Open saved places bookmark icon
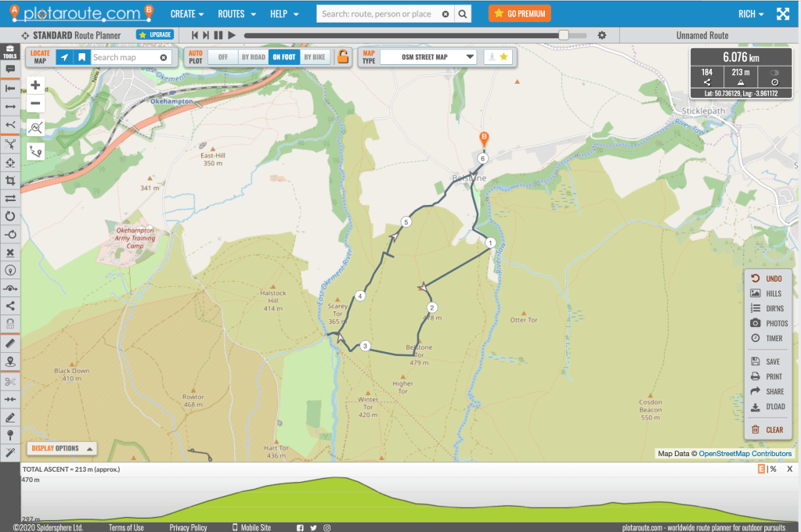801x532 pixels. point(81,57)
